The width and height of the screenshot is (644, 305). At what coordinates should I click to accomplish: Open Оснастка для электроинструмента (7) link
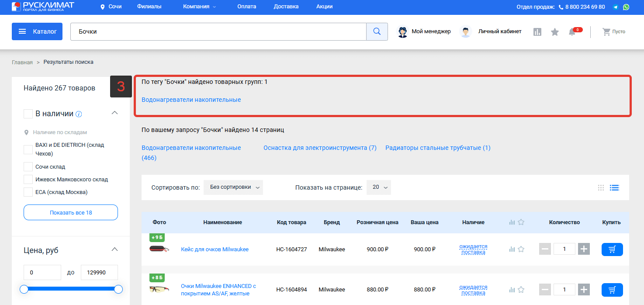click(x=320, y=148)
